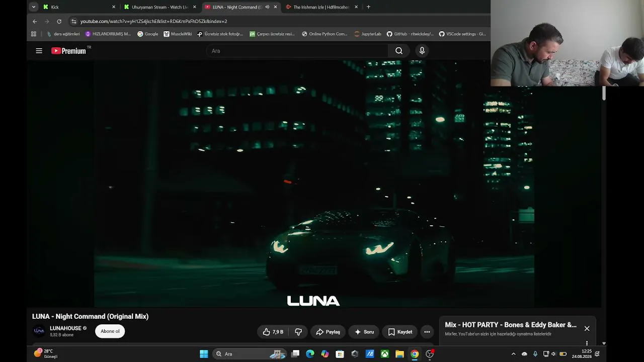Open ders eğitimleri bookmark
This screenshot has width=644, height=362.
(x=63, y=34)
